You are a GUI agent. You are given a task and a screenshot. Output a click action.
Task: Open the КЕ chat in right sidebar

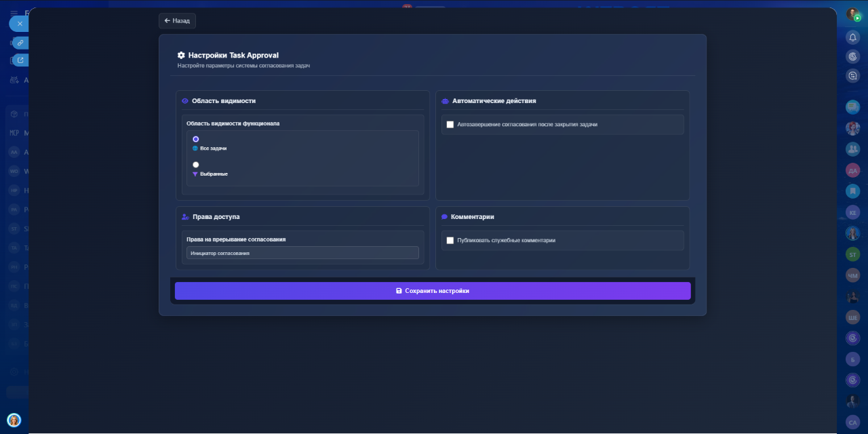coord(853,212)
